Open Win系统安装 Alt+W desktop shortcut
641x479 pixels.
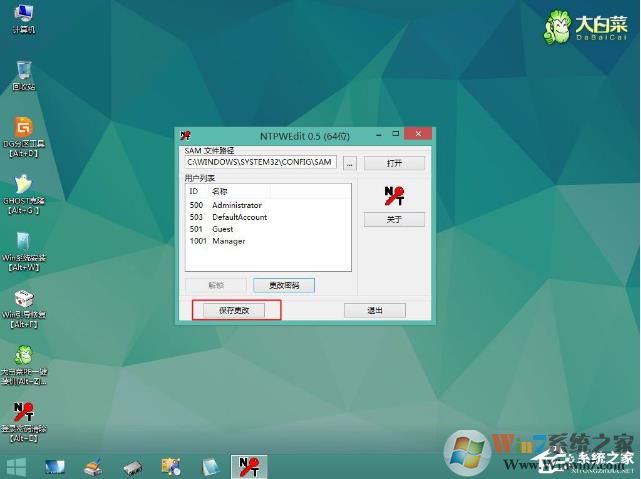point(23,252)
